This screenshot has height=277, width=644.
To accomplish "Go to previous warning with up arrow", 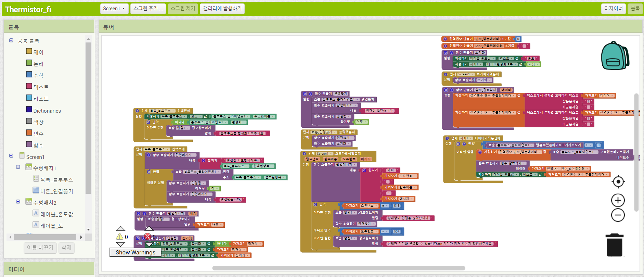I will (120, 228).
